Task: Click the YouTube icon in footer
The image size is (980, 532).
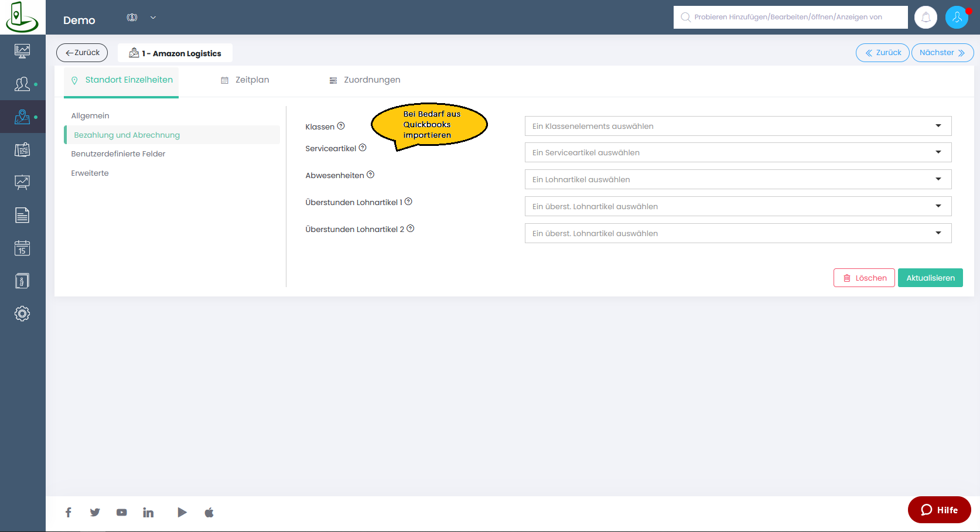Action: (x=121, y=513)
